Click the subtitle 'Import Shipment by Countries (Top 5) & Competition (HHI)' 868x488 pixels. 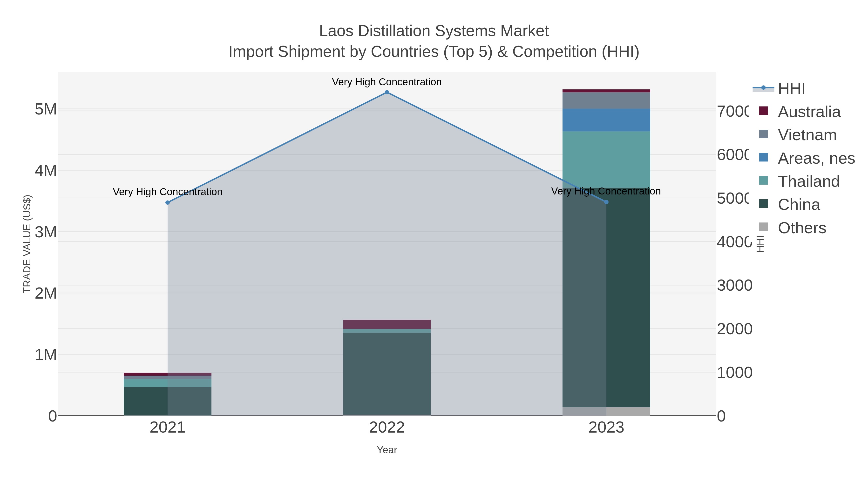tap(434, 52)
